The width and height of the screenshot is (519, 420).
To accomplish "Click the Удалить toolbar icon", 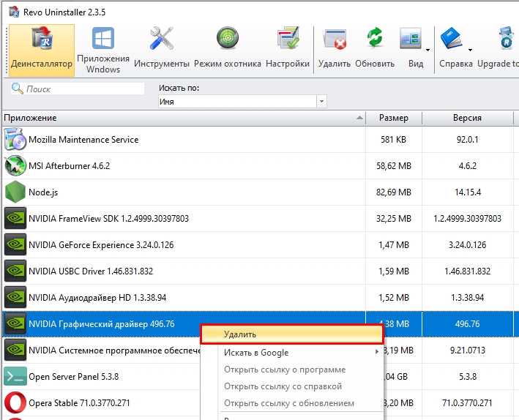I will point(335,40).
